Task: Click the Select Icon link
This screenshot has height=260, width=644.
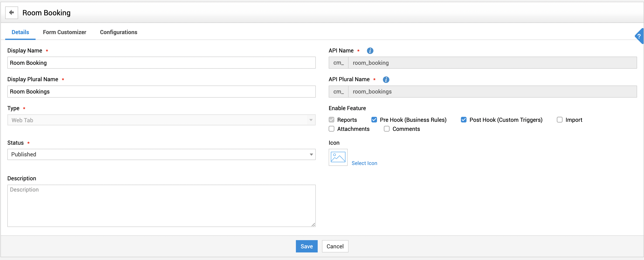Action: click(364, 163)
